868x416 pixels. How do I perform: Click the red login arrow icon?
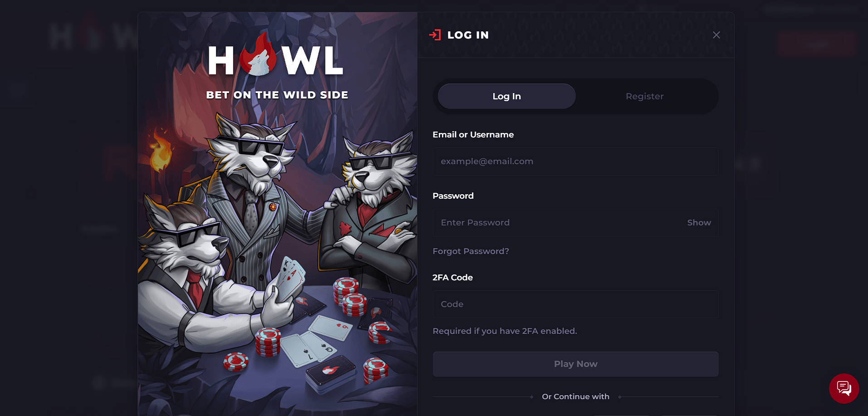(x=435, y=35)
